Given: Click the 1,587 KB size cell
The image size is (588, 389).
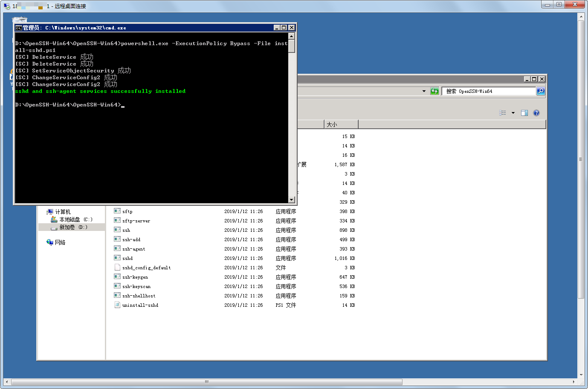Looking at the screenshot, I should (x=345, y=164).
